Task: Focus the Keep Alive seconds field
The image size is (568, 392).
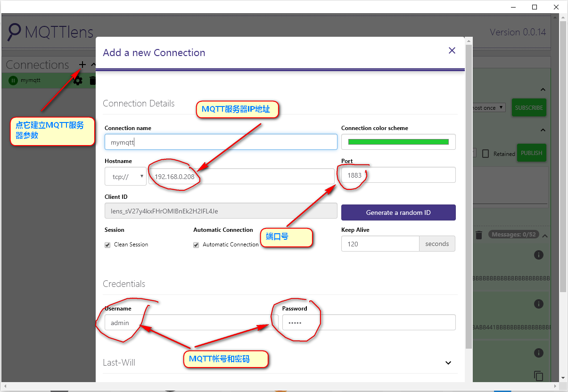Action: coord(380,244)
